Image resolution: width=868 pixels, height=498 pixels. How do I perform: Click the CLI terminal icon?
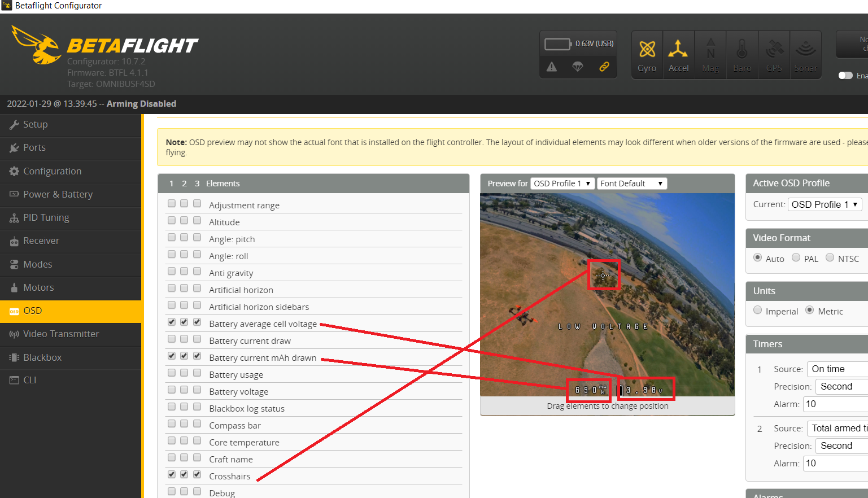[14, 380]
